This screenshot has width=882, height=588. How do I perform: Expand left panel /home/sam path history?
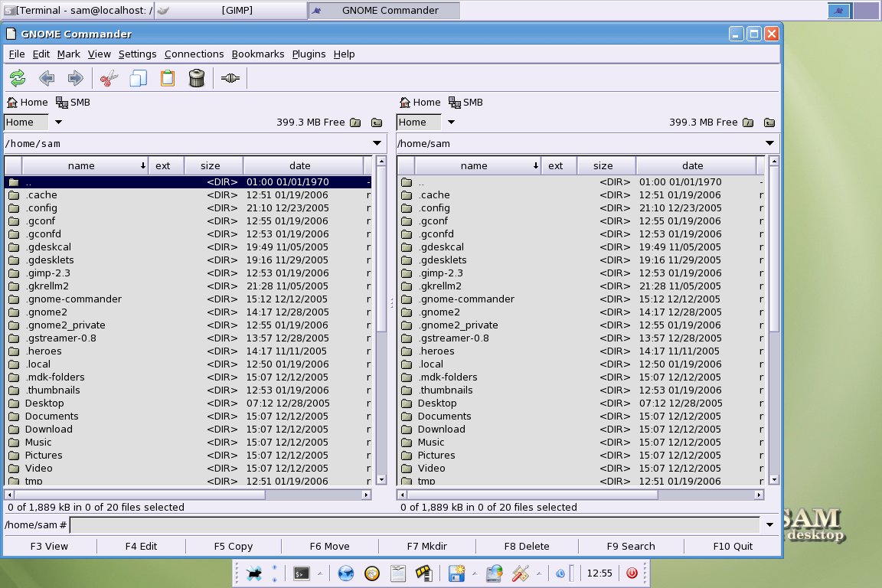(377, 143)
